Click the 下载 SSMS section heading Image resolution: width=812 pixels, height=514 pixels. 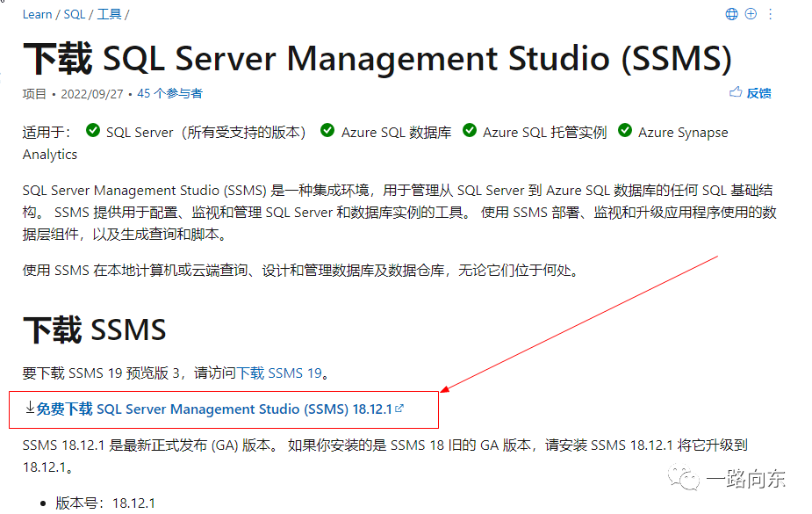(x=94, y=330)
